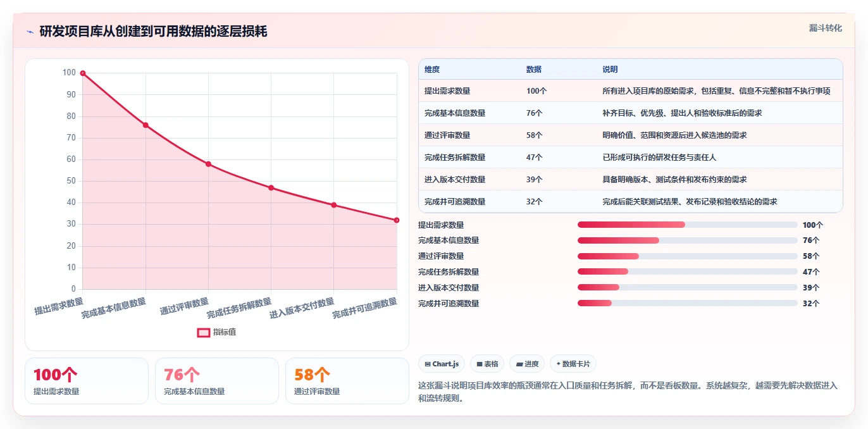
Task: Toggle the 指标值 legend swatch under the chart
Action: click(203, 332)
